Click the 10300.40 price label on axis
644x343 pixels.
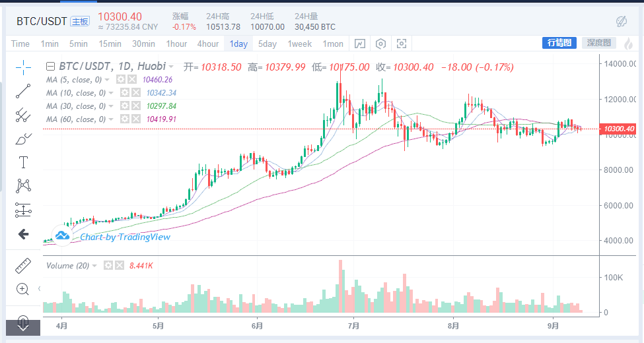pyautogui.click(x=618, y=129)
